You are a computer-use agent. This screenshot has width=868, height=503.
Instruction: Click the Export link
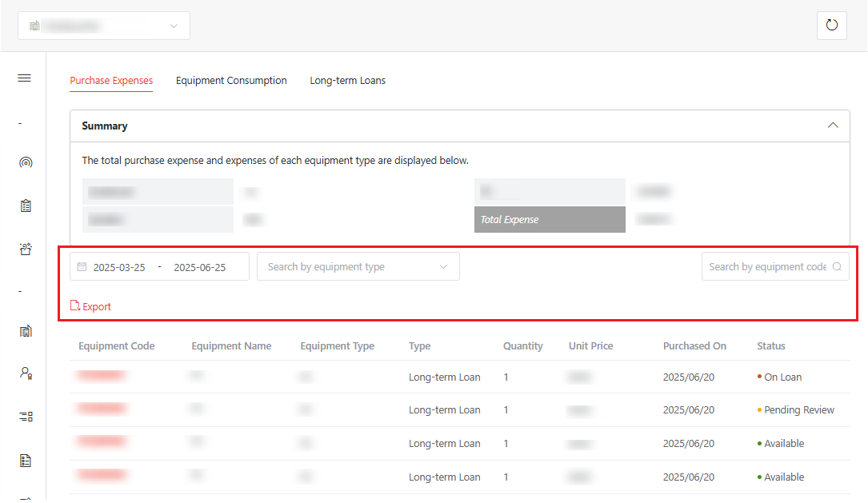[x=90, y=306]
